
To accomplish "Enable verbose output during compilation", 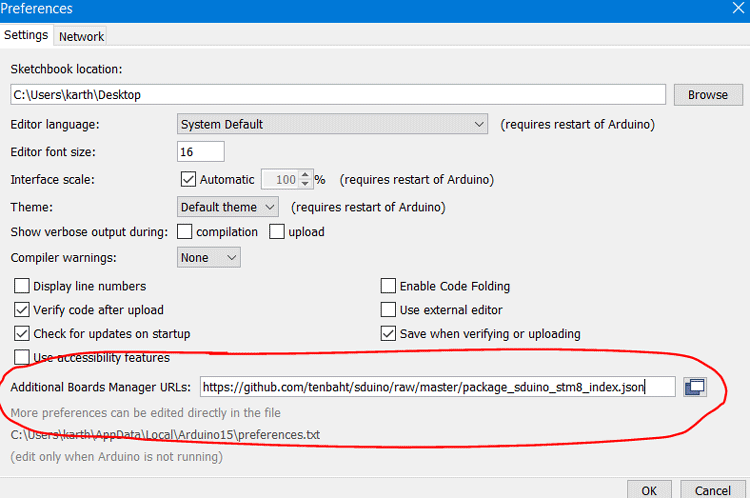I will point(185,232).
